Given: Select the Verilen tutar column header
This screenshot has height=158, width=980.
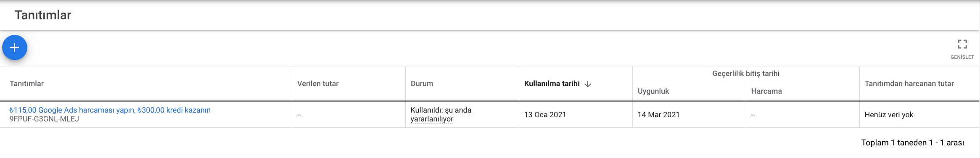Looking at the screenshot, I should click(x=318, y=84).
